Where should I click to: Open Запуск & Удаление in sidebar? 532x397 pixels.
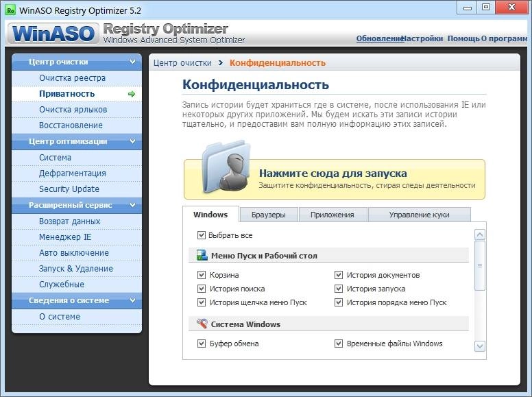click(77, 269)
